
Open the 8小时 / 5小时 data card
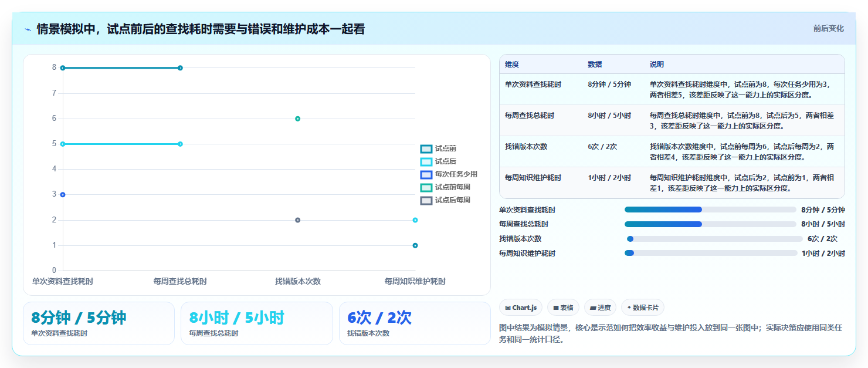256,323
